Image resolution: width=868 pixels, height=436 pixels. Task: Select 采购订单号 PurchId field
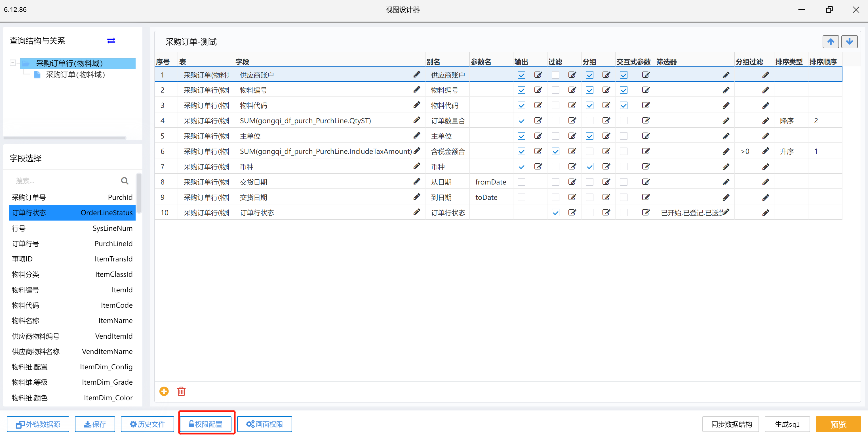72,197
